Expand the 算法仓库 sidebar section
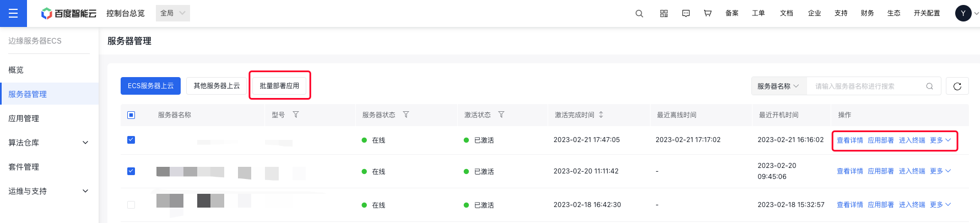980x223 pixels. 49,143
